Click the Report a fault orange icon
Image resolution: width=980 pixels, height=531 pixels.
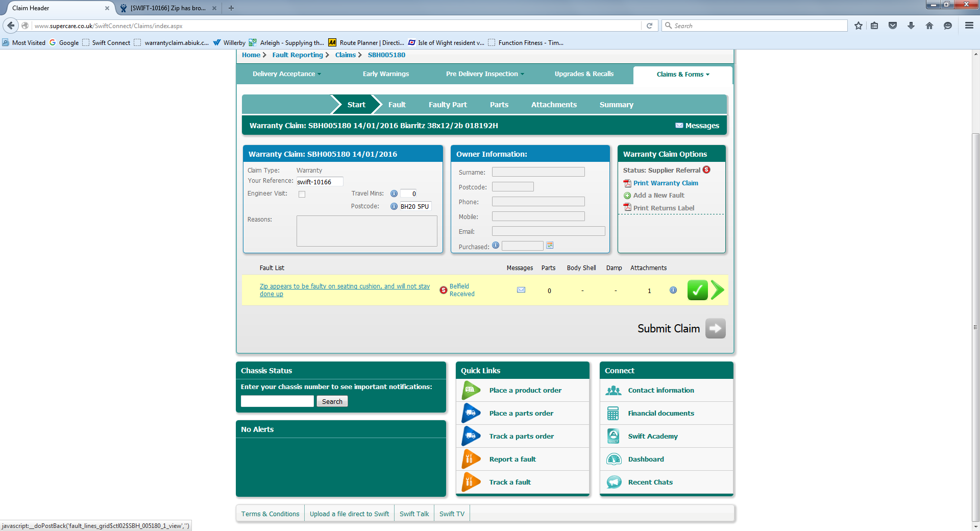tap(471, 460)
